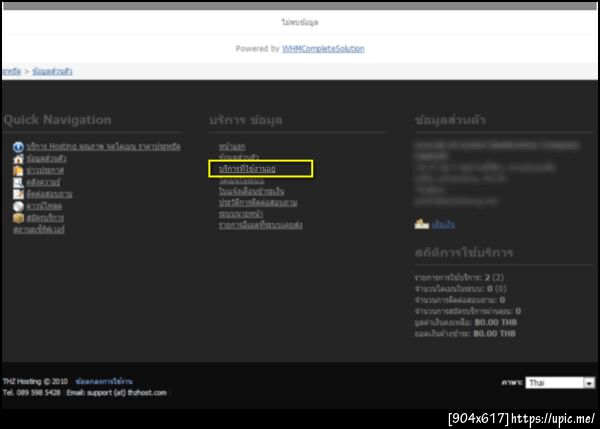
Task: Open the สถานะเซิร์ฟเวอร์ server status link
Action: coord(39,230)
